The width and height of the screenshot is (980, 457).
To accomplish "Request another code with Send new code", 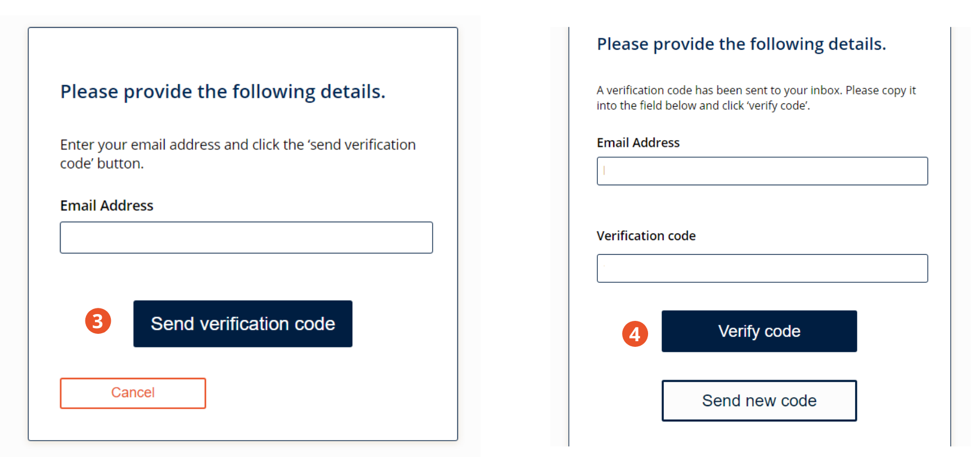I will coord(759,401).
